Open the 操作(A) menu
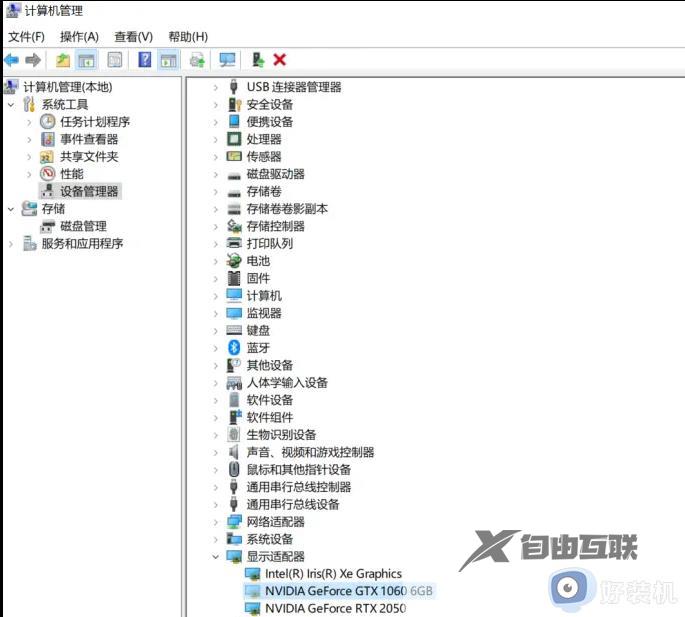 79,37
